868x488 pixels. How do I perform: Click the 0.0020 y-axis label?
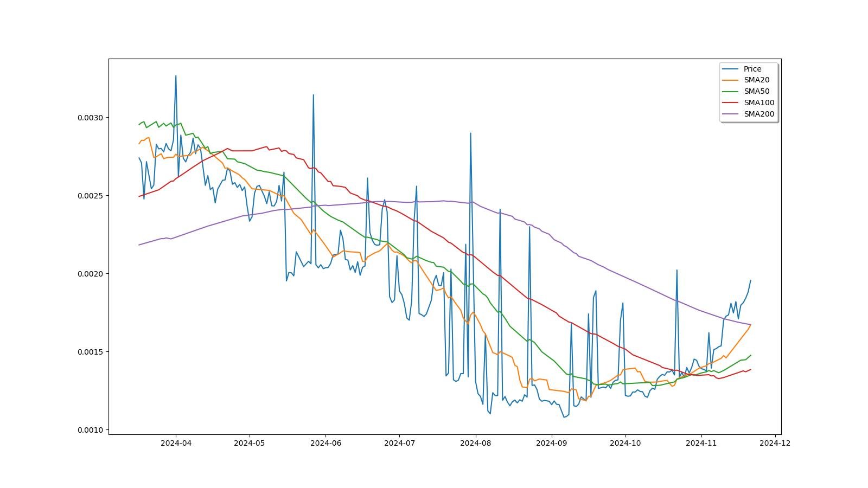(91, 274)
